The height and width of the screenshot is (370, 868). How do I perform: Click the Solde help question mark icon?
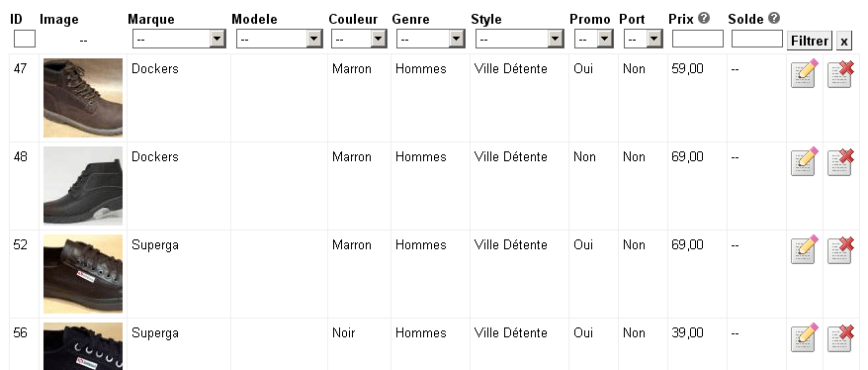[774, 18]
